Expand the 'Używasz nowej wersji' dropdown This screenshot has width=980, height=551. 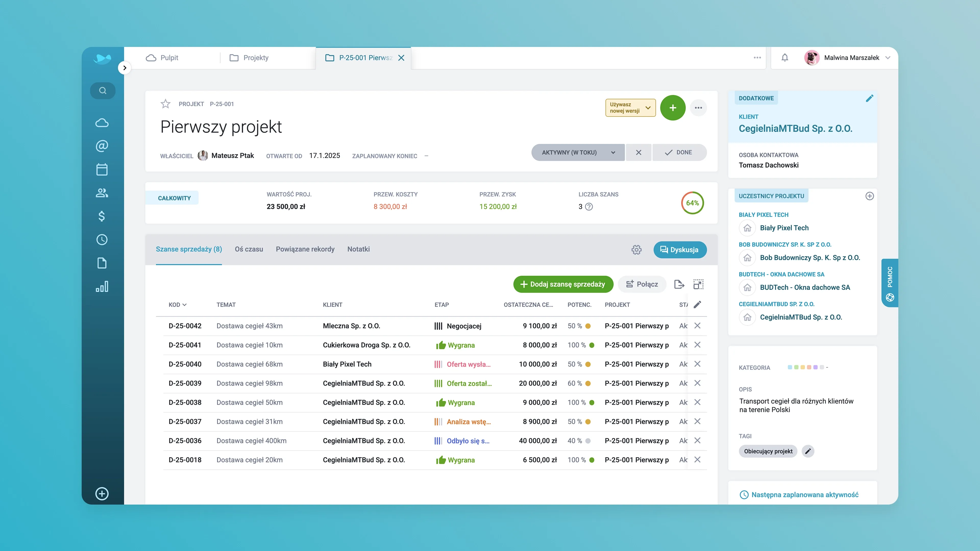coord(630,108)
